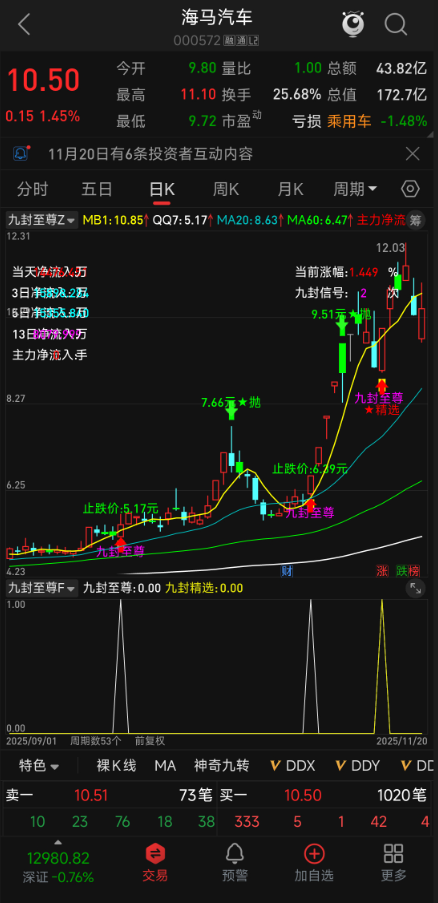
Task: Open the 乘用车 sector link
Action: pyautogui.click(x=349, y=122)
